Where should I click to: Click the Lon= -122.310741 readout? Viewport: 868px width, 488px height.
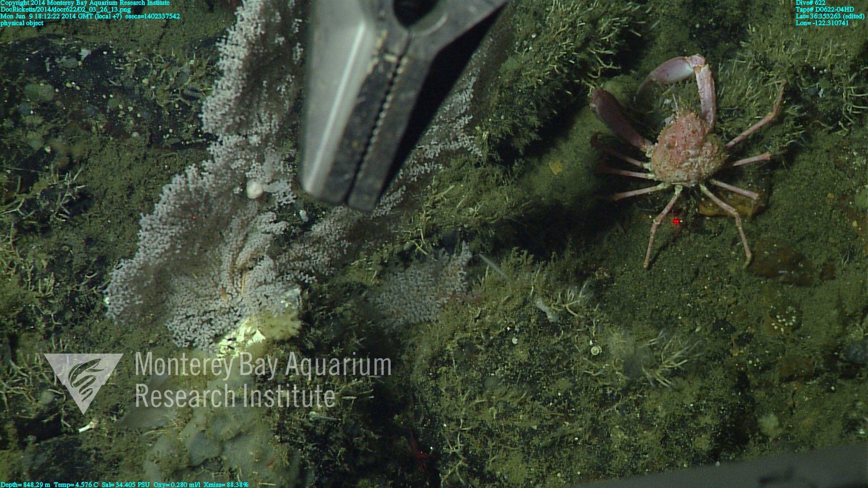pyautogui.click(x=822, y=23)
